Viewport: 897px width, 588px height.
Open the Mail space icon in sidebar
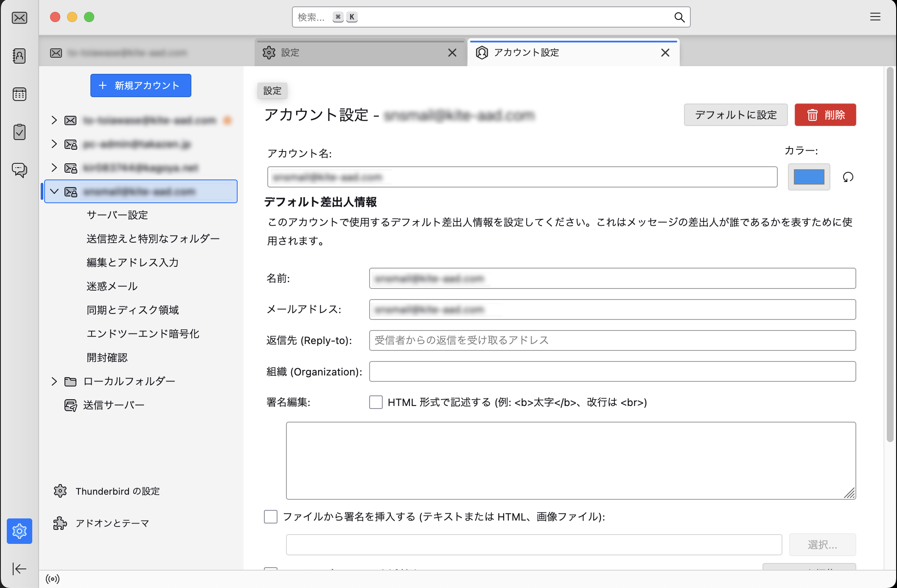20,18
